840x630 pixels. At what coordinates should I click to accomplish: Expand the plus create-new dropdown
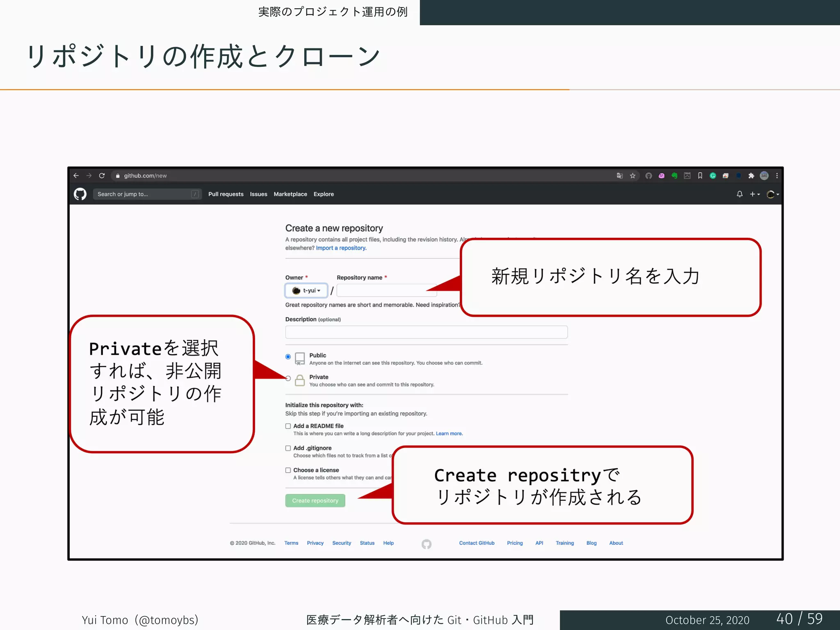coord(755,194)
